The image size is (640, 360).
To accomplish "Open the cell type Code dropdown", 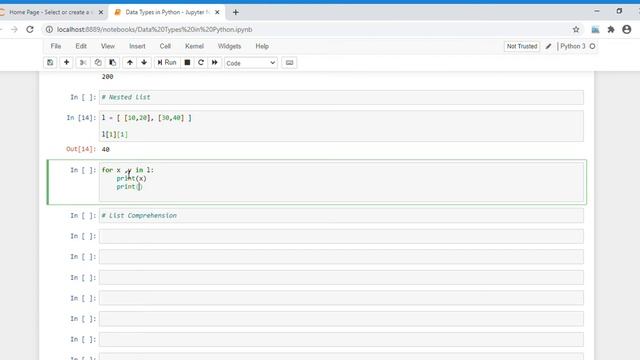I will (251, 63).
